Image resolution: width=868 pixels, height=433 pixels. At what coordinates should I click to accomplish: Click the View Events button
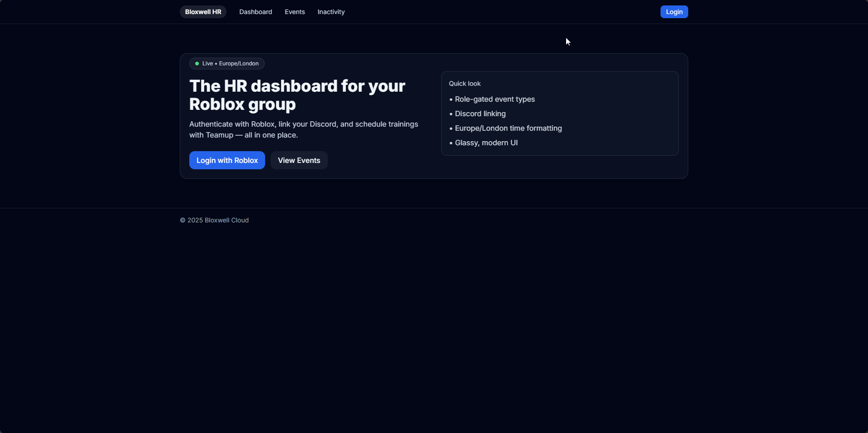(x=299, y=160)
